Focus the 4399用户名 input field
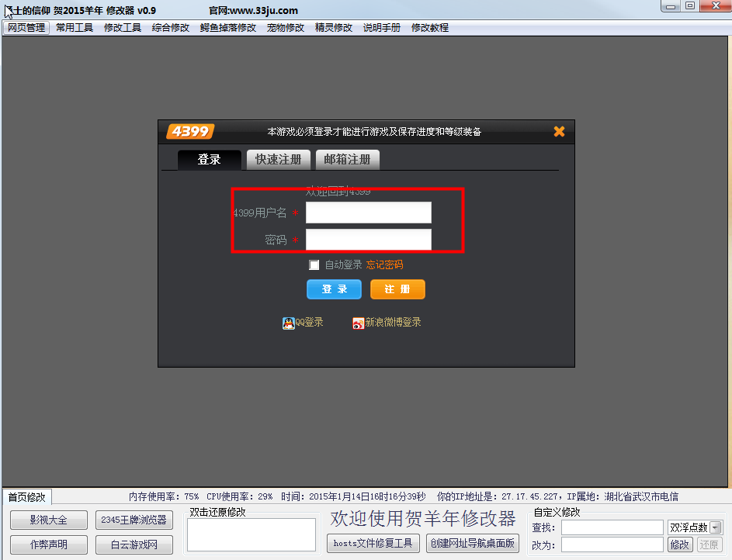The height and width of the screenshot is (560, 732). click(369, 213)
